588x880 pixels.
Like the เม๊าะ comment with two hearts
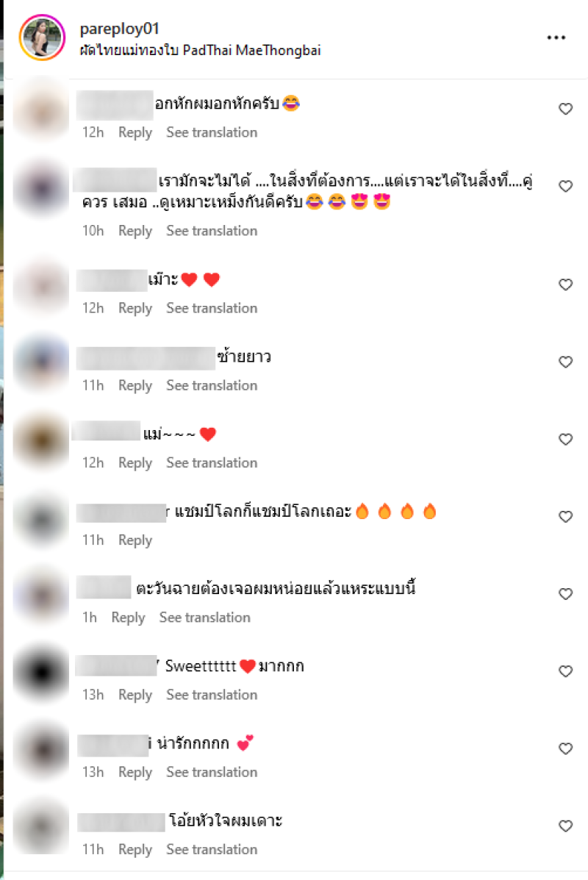[565, 285]
